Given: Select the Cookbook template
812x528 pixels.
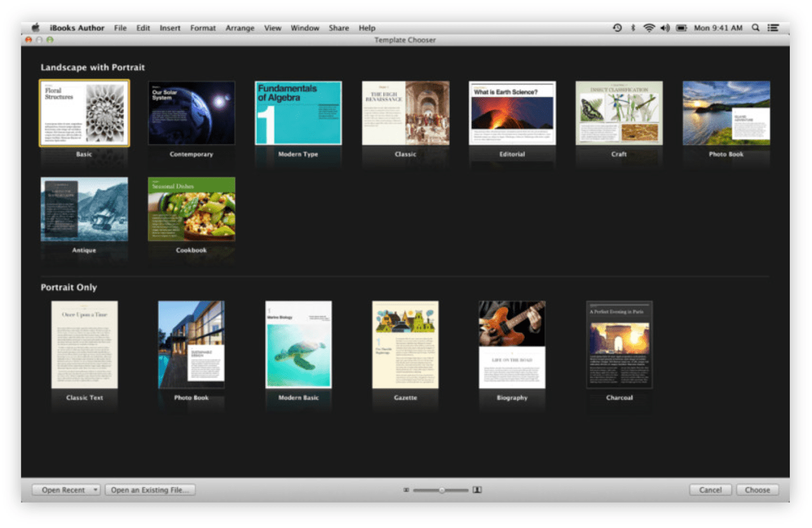Looking at the screenshot, I should pyautogui.click(x=191, y=209).
